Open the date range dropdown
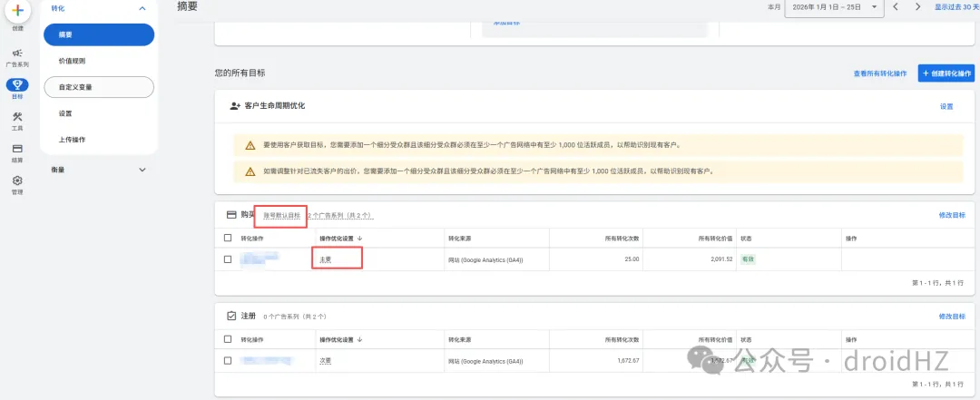The image size is (980, 400). coord(834,7)
